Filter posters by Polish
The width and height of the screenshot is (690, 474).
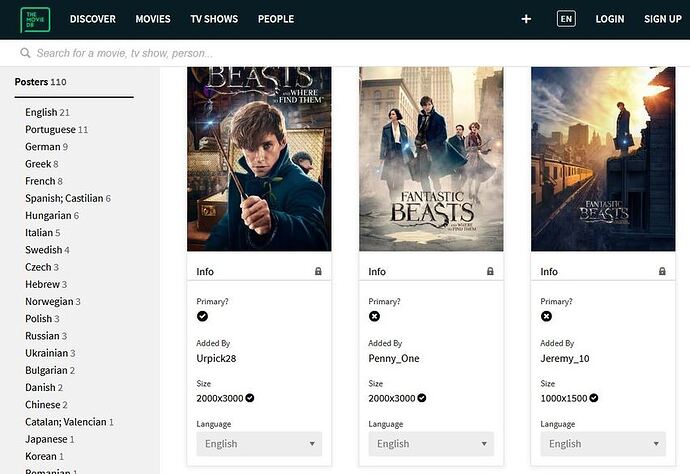[42, 318]
